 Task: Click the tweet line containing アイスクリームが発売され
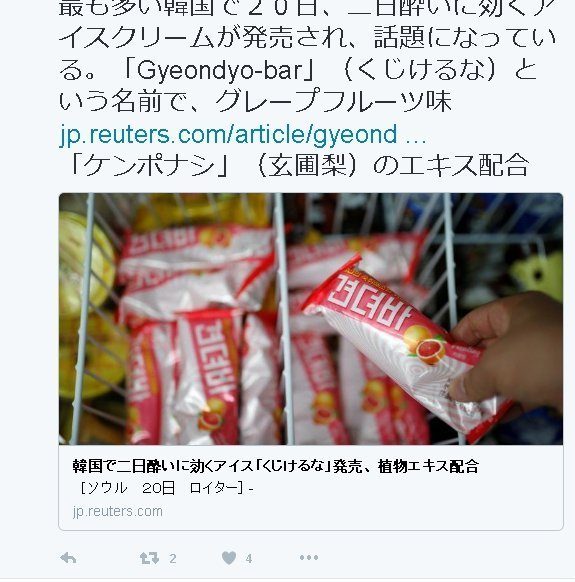click(307, 37)
